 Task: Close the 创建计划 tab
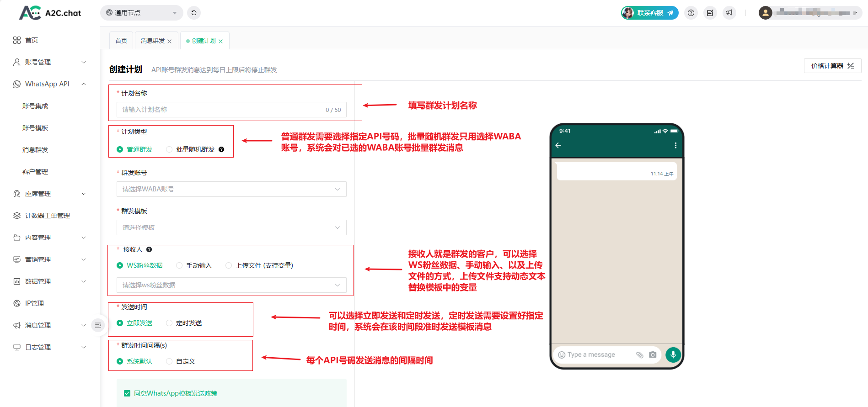221,41
